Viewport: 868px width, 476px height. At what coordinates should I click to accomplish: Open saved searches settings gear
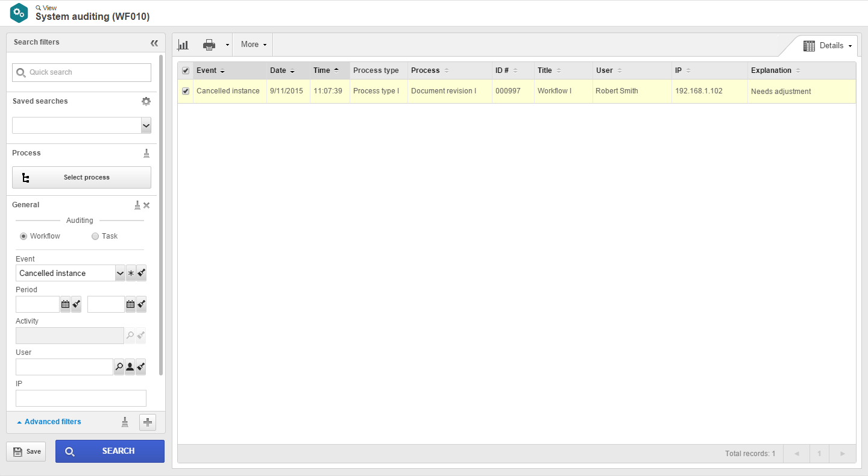click(146, 101)
